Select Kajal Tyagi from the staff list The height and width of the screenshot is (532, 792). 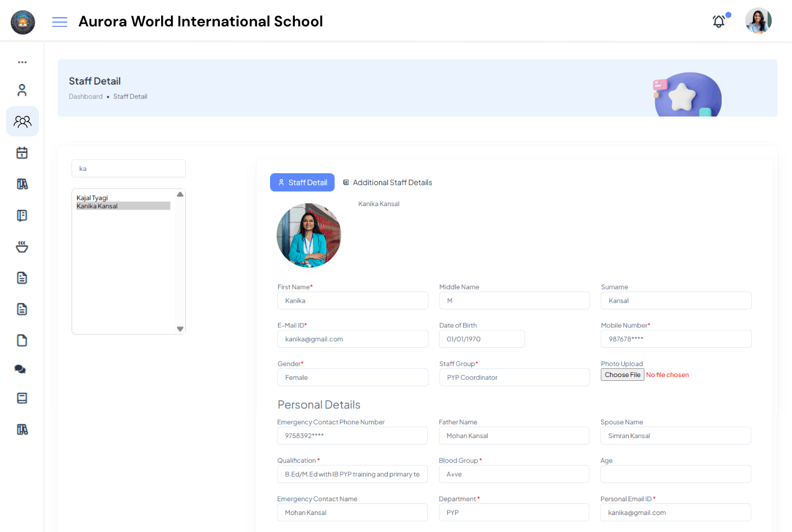[x=92, y=197]
